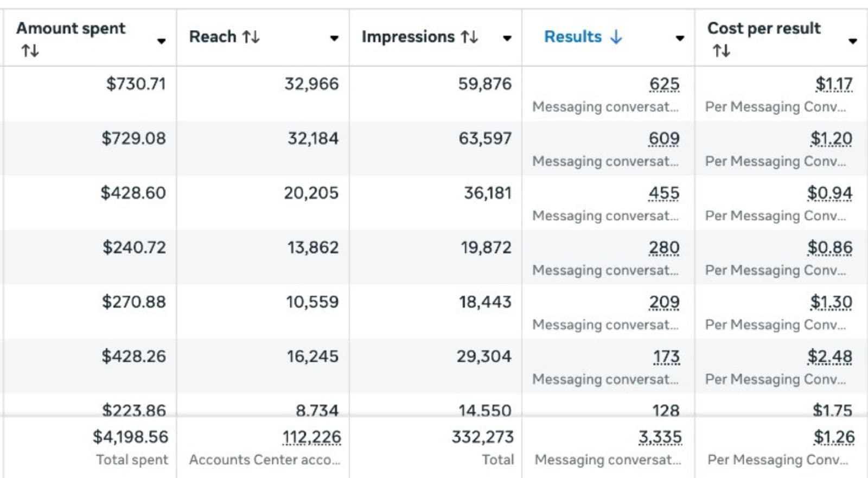
Task: Select the $0.94 cost per result
Action: click(829, 193)
